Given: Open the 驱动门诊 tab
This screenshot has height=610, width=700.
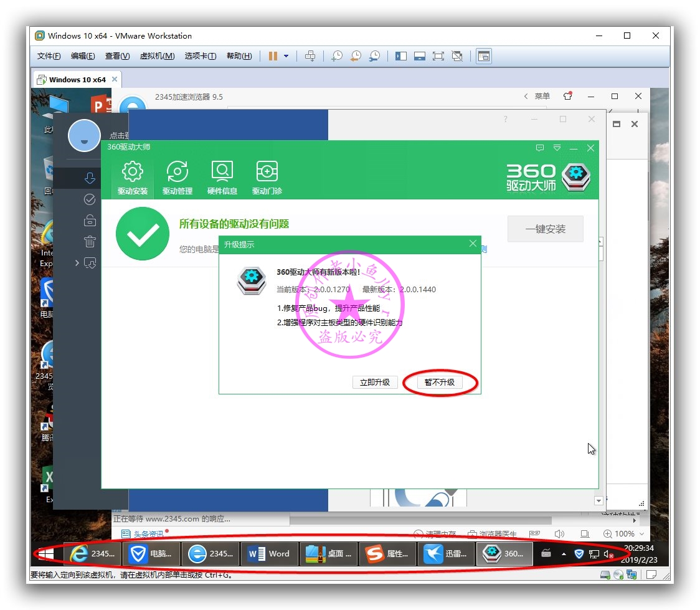Looking at the screenshot, I should (x=267, y=178).
